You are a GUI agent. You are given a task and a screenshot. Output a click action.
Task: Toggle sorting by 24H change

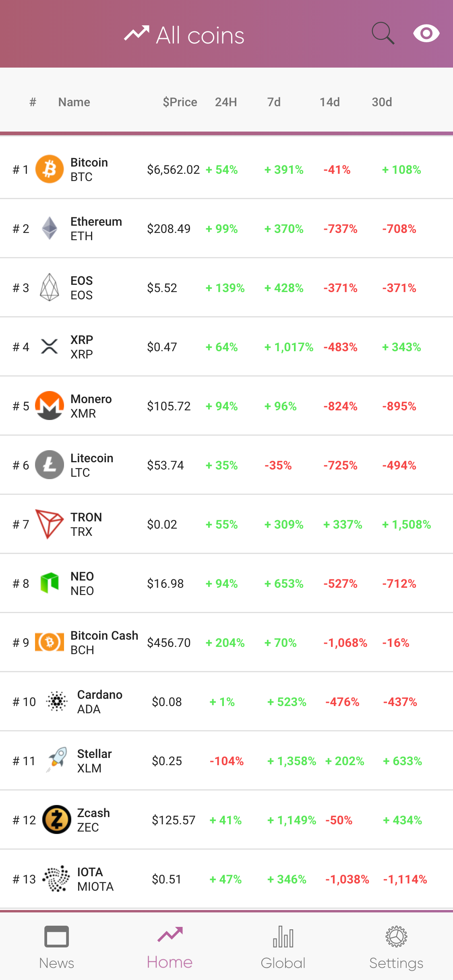tap(225, 102)
